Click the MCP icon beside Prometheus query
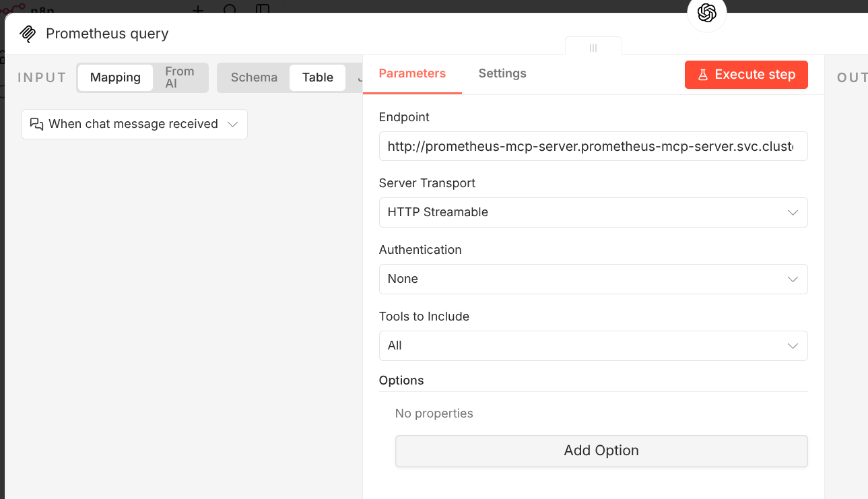 point(28,34)
